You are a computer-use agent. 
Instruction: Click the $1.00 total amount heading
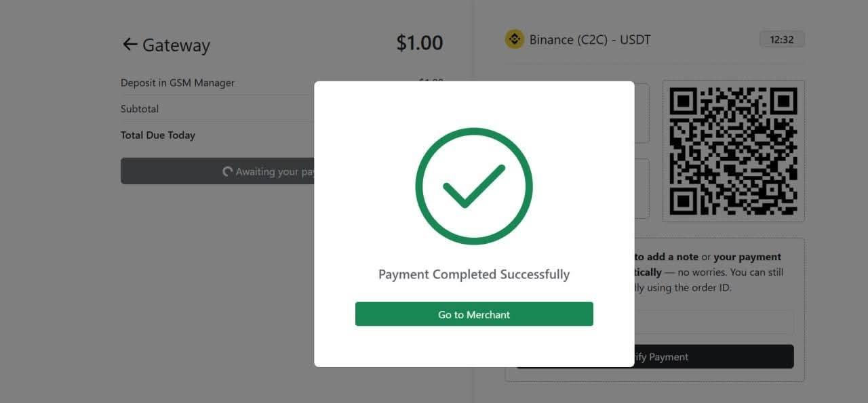pos(419,43)
